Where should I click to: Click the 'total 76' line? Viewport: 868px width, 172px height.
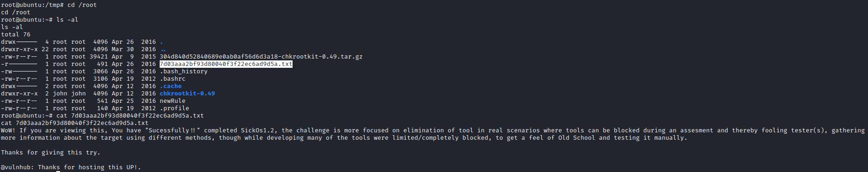(16, 35)
